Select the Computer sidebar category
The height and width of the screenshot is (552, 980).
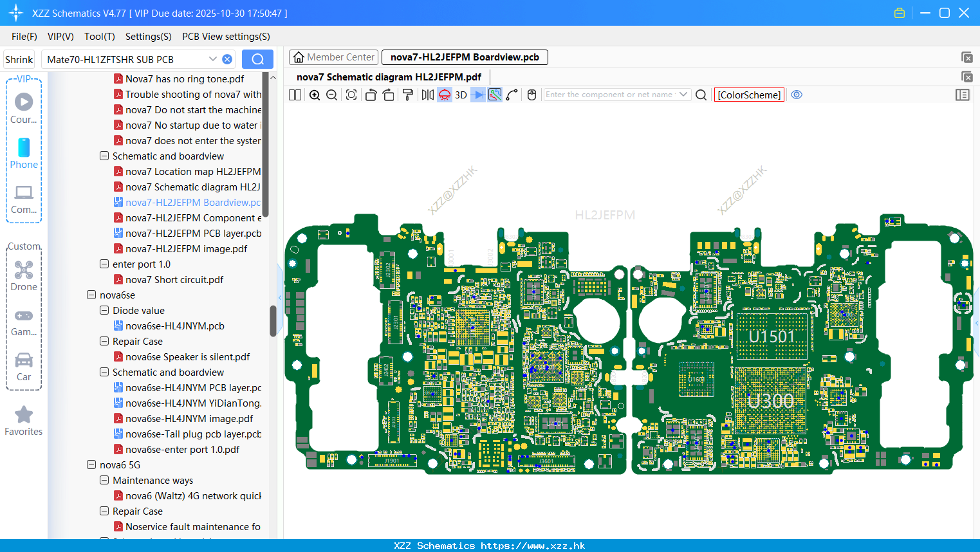(x=24, y=199)
